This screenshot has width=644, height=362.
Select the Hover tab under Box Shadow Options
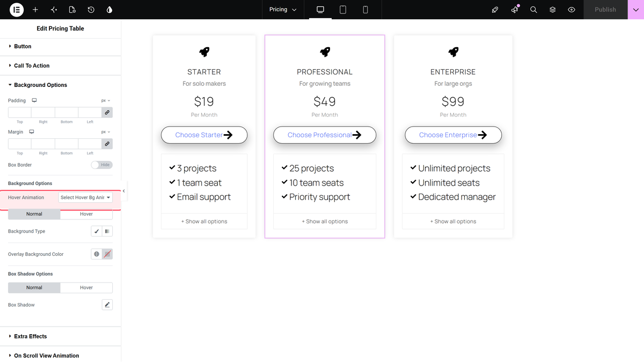86,287
